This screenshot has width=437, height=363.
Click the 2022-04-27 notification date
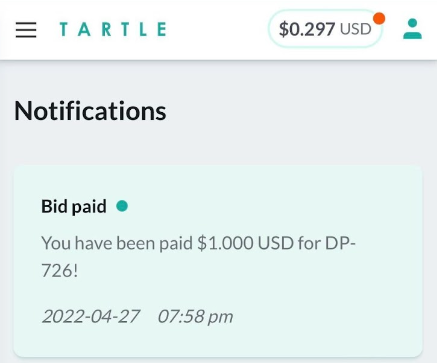tap(91, 316)
